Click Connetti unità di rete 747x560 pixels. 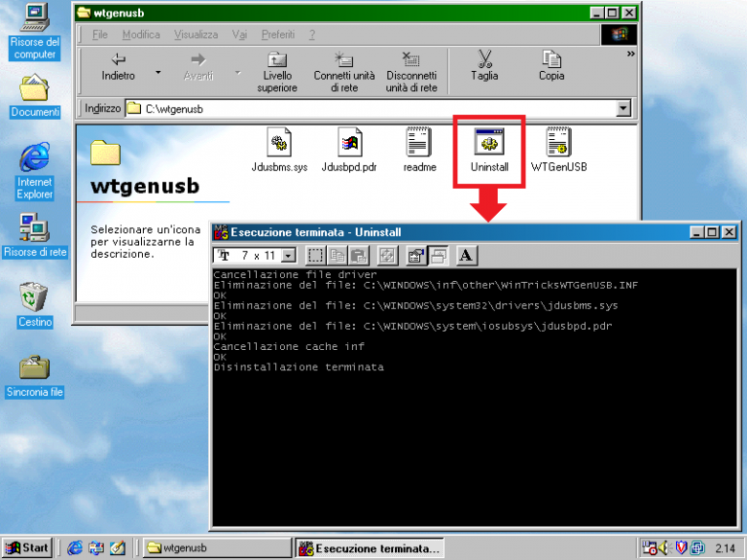coord(344,72)
